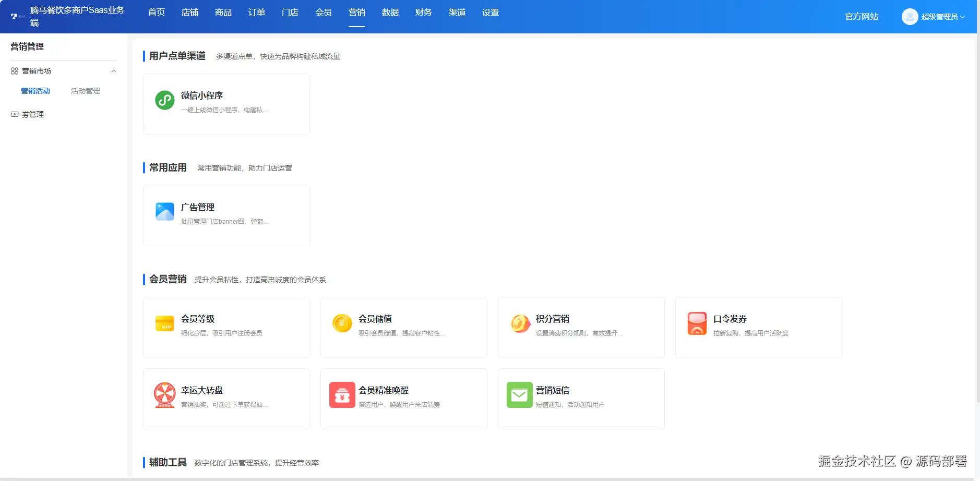Click the 营销短信 green envelope icon
The image size is (980, 481).
(x=520, y=395)
